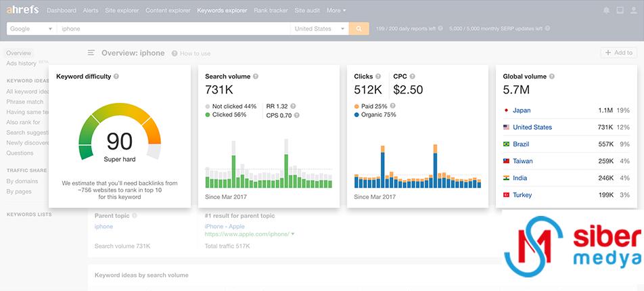Click the Total traffic 517K text
644x291 pixels.
tap(227, 246)
